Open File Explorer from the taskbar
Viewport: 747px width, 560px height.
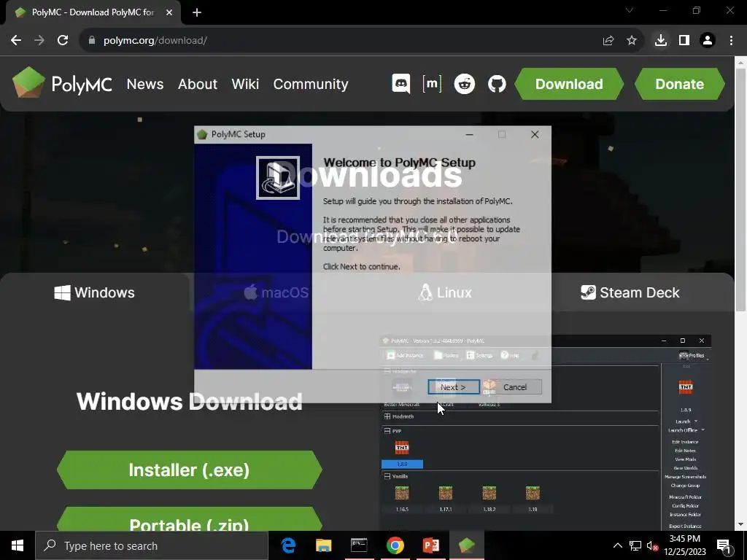[323, 545]
